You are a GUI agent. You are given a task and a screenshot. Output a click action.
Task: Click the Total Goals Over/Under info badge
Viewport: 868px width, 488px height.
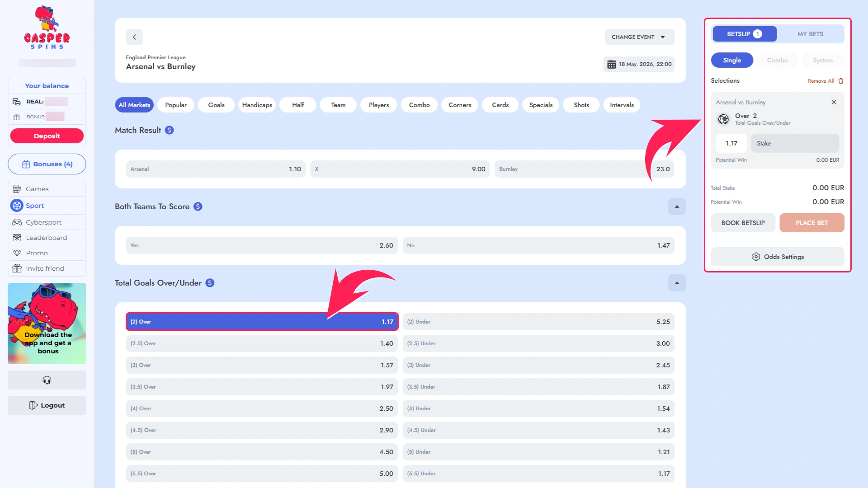click(x=210, y=283)
